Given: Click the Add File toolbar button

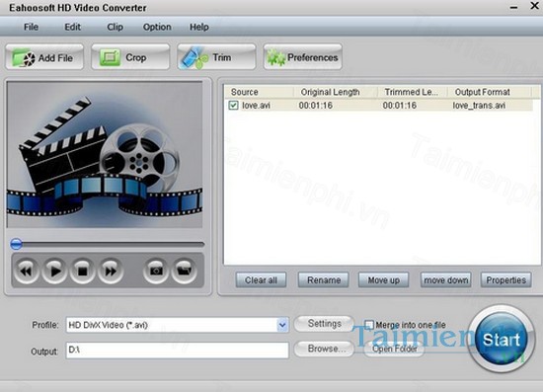Looking at the screenshot, I should (x=44, y=57).
